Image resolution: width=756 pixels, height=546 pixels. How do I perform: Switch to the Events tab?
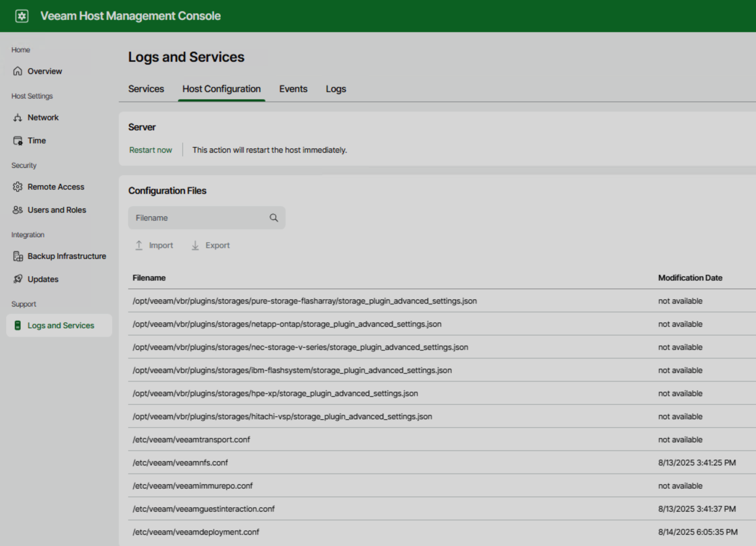click(293, 89)
